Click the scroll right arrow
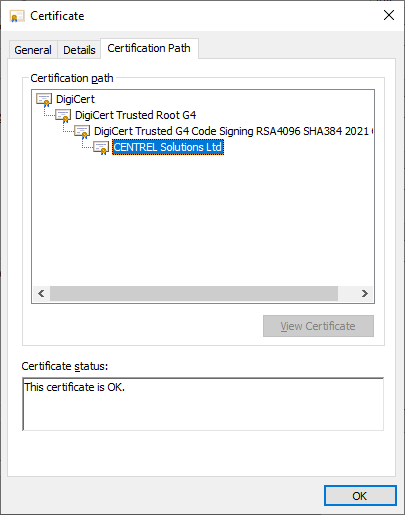Viewport: 405px width, 515px height. 365,293
